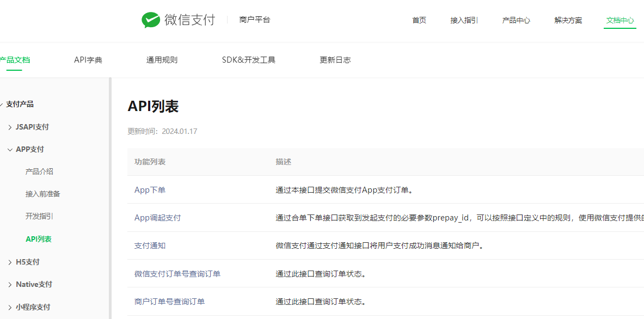Select the APP支付 sidebar item
The width and height of the screenshot is (644, 319).
[x=29, y=150]
